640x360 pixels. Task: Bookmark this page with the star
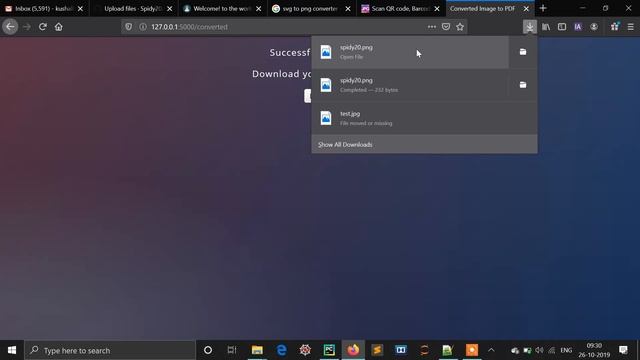(460, 27)
